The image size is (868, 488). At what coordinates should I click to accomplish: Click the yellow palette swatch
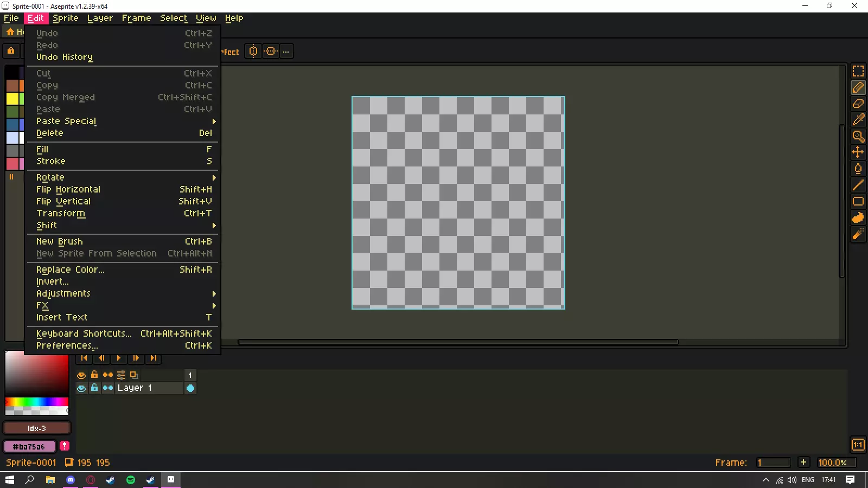tap(12, 99)
